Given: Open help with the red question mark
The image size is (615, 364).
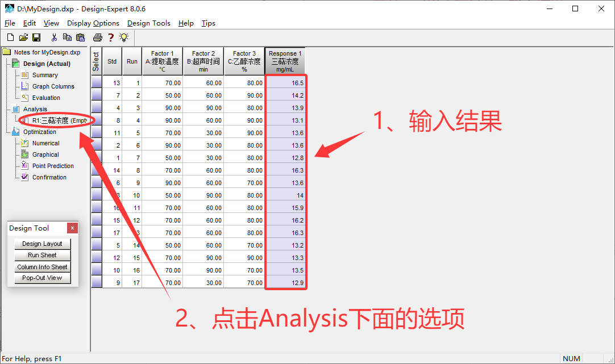Looking at the screenshot, I should click(x=111, y=37).
